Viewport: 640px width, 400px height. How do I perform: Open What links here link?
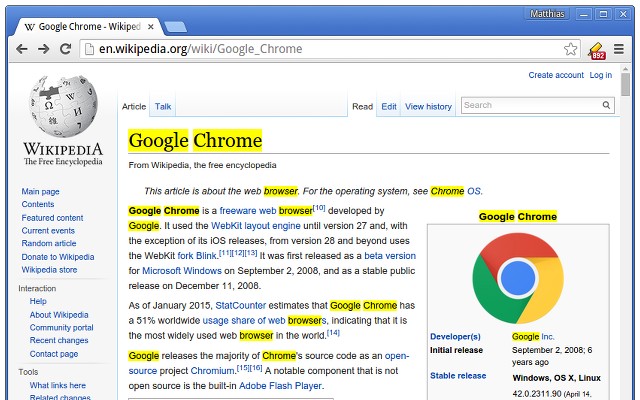[58, 385]
